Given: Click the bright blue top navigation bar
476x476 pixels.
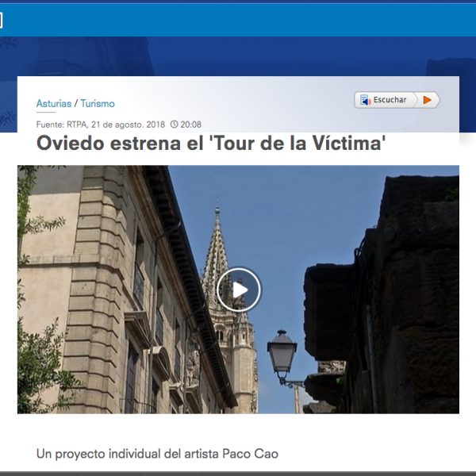Looking at the screenshot, I should click(238, 20).
